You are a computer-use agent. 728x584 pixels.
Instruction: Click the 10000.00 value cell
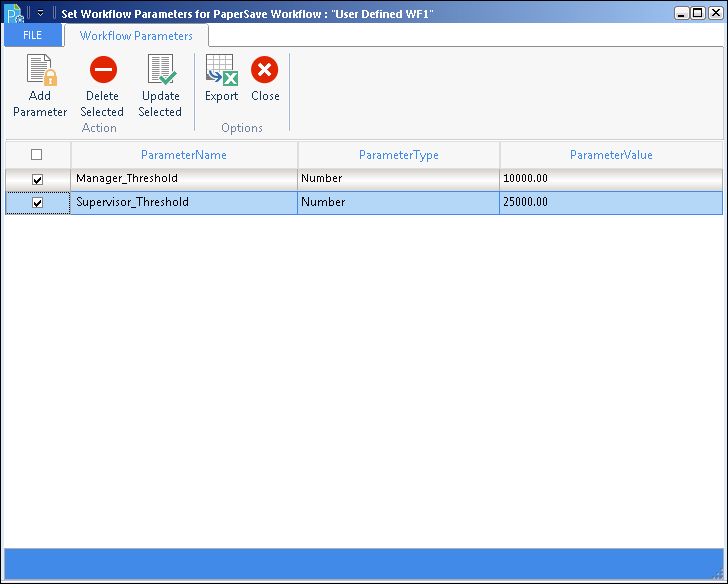click(611, 179)
